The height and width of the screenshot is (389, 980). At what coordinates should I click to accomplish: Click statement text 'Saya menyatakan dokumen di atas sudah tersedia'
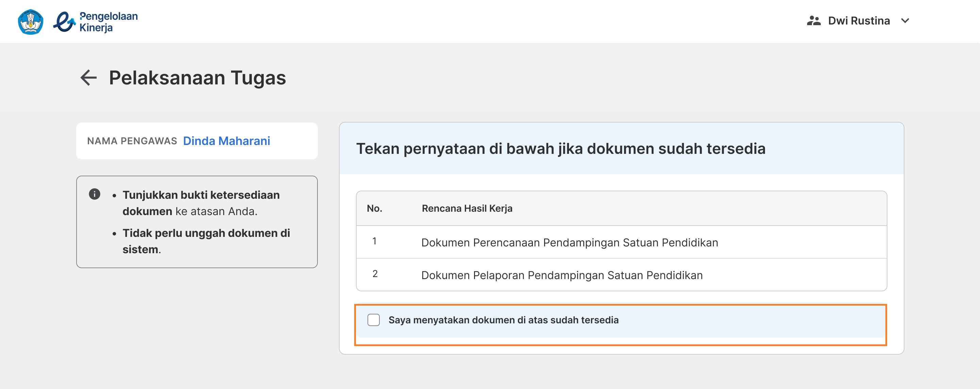[503, 320]
